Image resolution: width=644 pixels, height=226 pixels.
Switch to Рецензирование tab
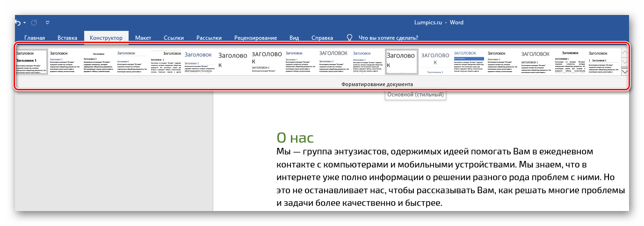255,38
